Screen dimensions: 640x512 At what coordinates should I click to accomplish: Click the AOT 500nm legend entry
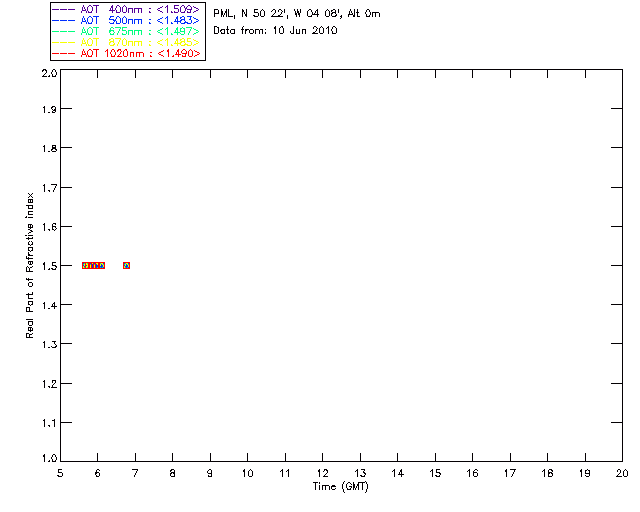point(126,20)
